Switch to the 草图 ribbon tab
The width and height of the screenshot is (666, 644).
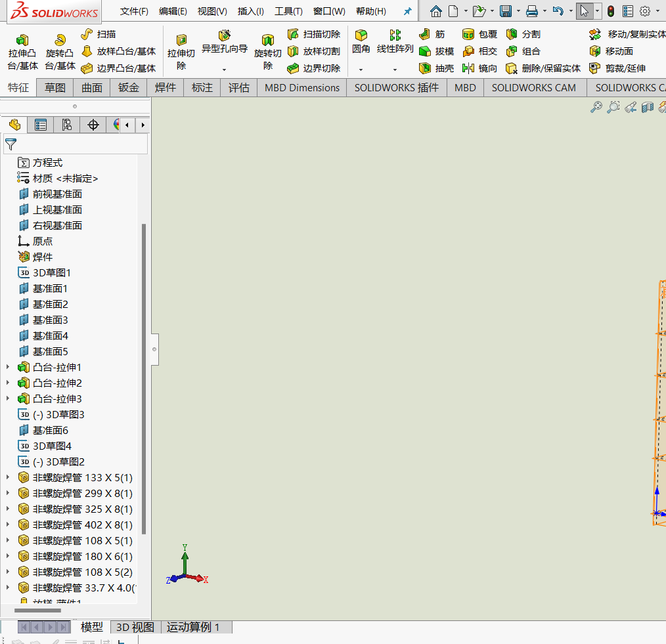55,87
